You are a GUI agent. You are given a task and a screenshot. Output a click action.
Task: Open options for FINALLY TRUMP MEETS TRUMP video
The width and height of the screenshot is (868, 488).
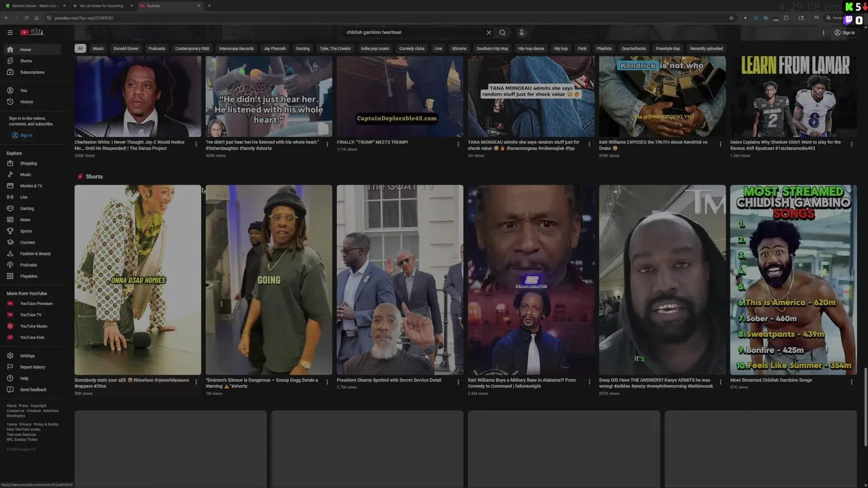tap(458, 144)
